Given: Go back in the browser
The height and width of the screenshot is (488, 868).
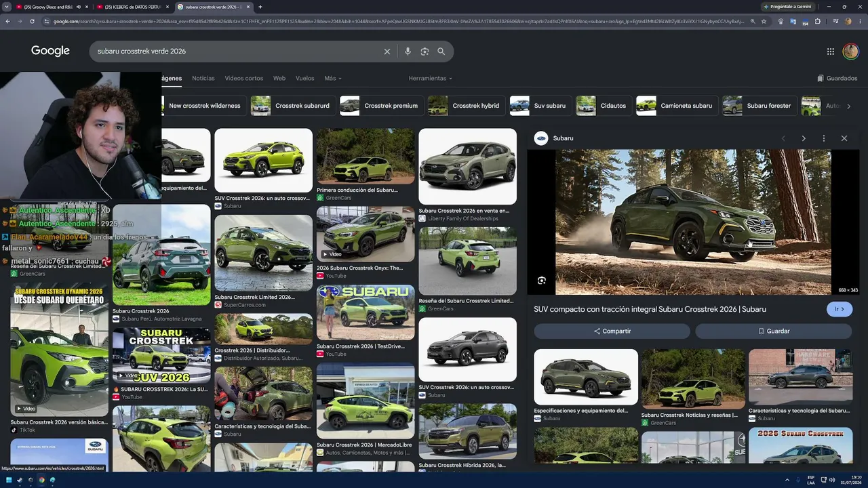Looking at the screenshot, I should pos(7,21).
